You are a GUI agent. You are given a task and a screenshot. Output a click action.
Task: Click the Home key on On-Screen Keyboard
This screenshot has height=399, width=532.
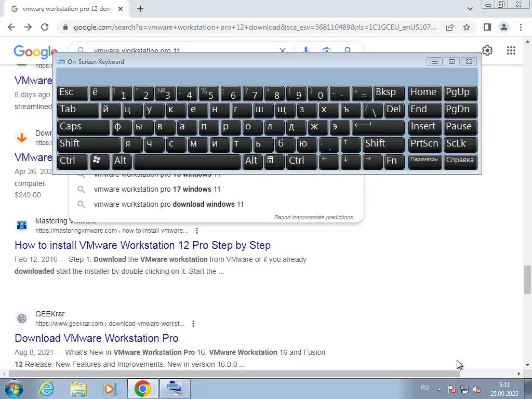(425, 92)
